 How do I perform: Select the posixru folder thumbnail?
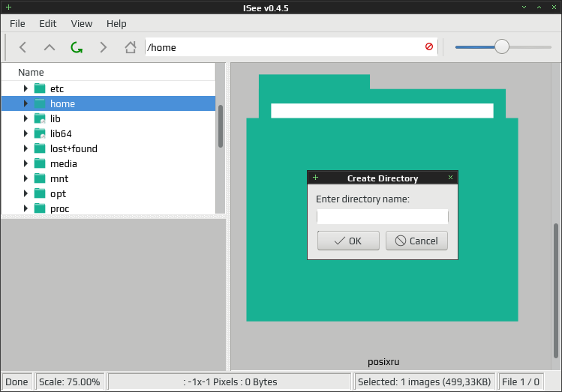point(383,198)
